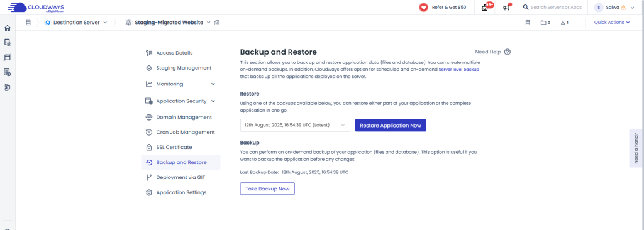Open the applications icon in left sidebar
Image resolution: width=644 pixels, height=230 pixels.
(8, 57)
